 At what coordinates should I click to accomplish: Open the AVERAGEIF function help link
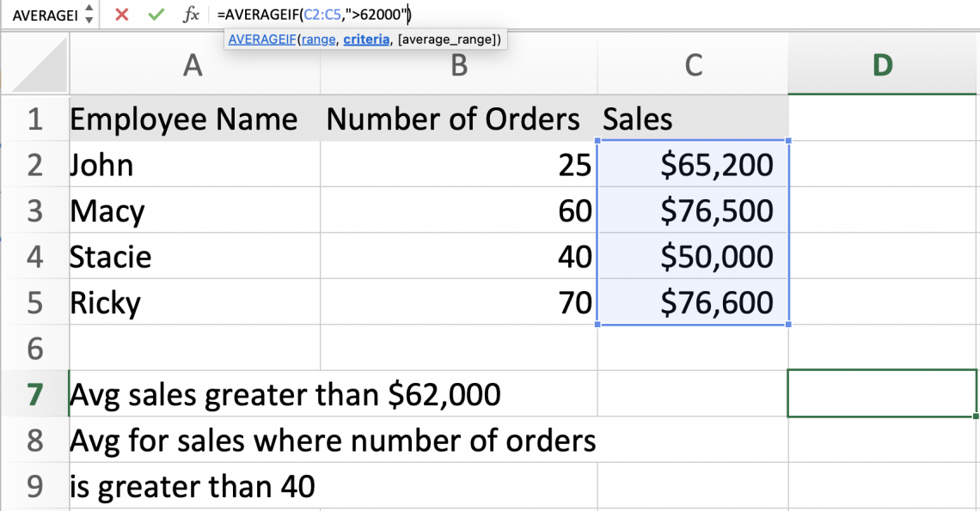[x=261, y=40]
